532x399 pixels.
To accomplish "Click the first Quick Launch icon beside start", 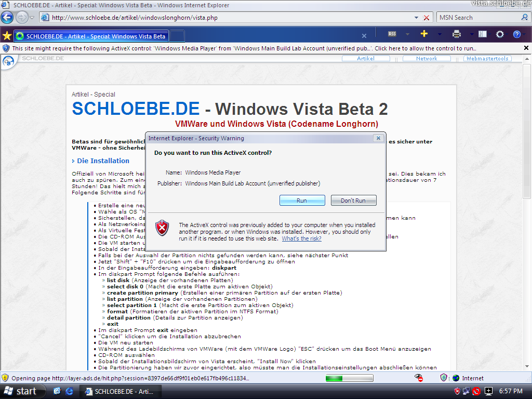I will (57, 392).
